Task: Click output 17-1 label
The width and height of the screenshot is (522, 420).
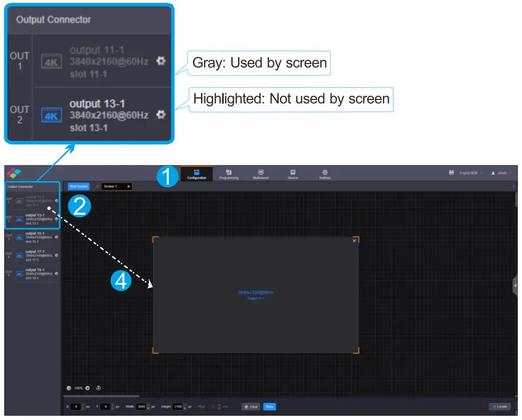Action: pyautogui.click(x=35, y=252)
